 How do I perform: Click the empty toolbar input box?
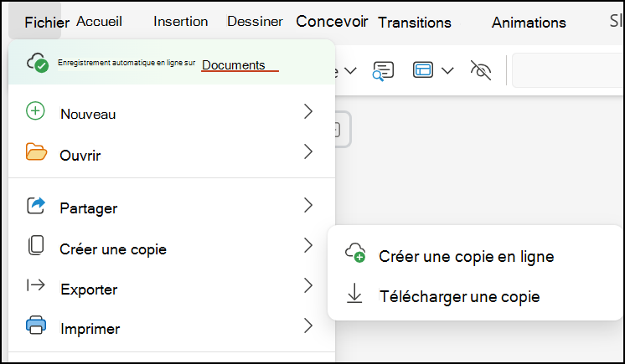pyautogui.click(x=568, y=70)
